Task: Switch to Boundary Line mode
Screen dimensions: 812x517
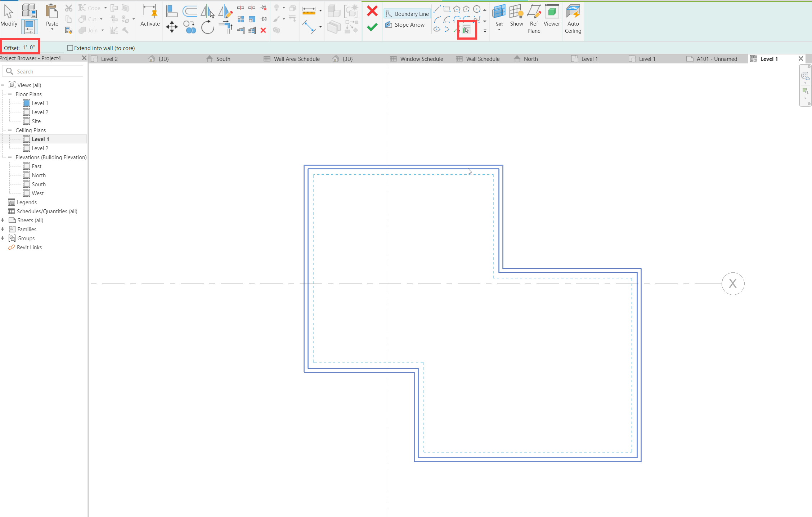Action: point(407,13)
